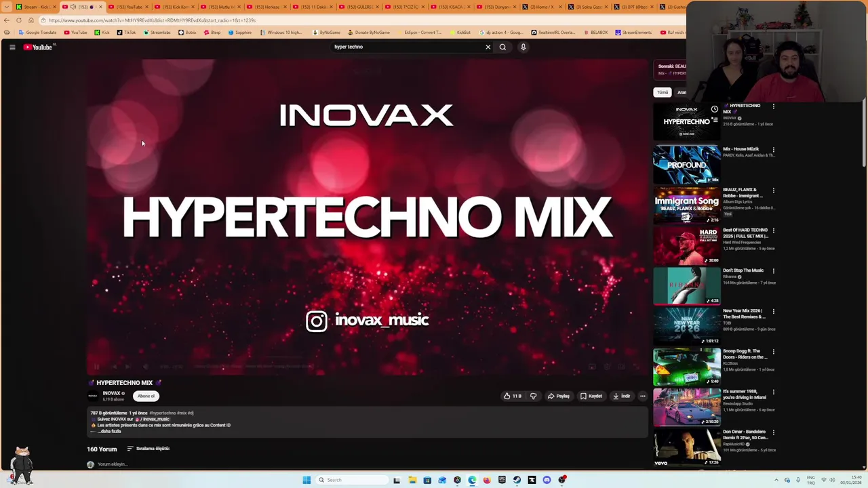Open the Google Translate bookmark
868x488 pixels.
click(x=38, y=33)
